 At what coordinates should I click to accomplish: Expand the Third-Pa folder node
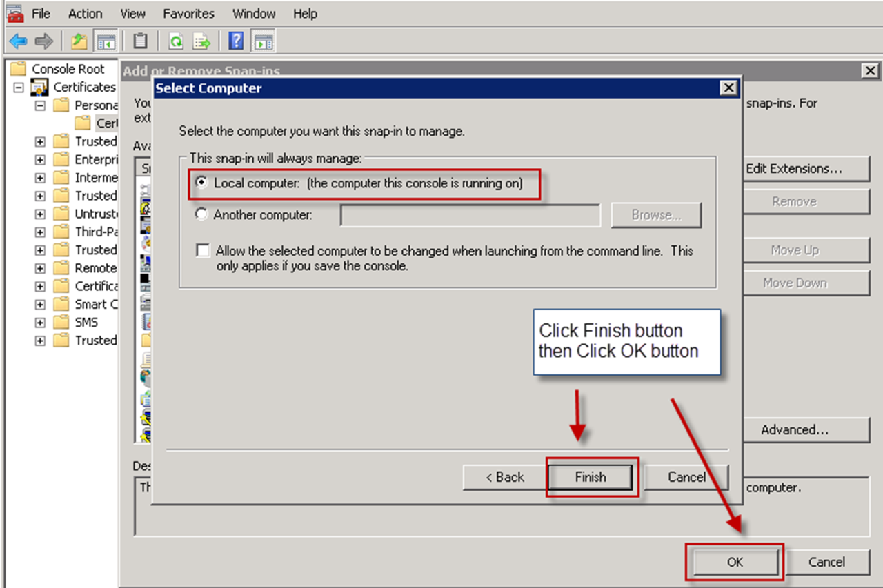[x=40, y=232]
